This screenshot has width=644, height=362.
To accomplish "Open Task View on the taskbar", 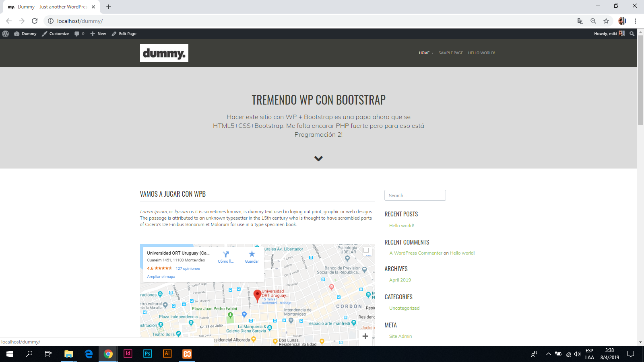I will [48, 354].
